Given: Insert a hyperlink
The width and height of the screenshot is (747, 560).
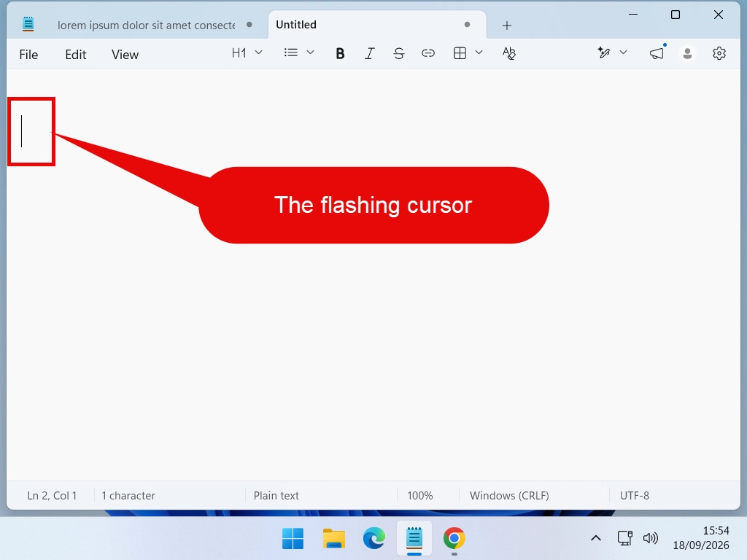Looking at the screenshot, I should coord(427,53).
